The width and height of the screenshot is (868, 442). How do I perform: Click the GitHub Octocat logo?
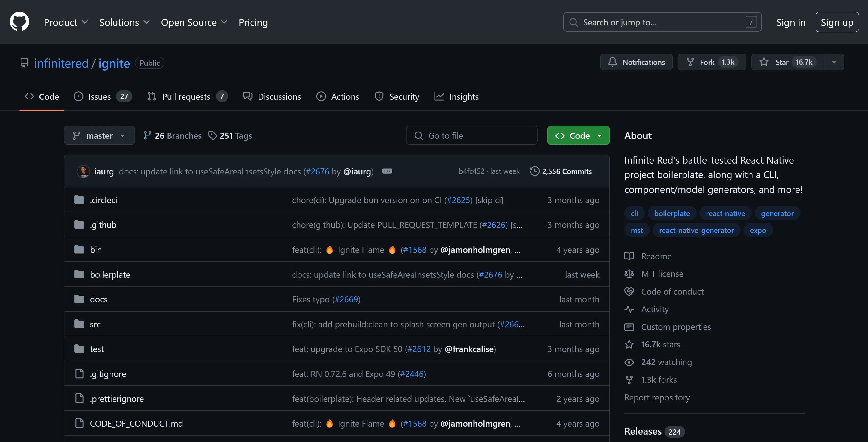[x=19, y=21]
